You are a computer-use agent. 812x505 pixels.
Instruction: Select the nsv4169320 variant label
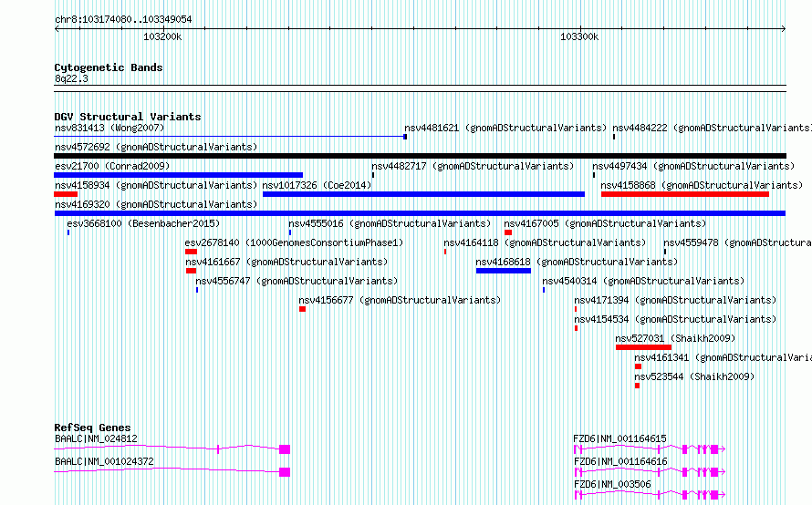tap(156, 205)
